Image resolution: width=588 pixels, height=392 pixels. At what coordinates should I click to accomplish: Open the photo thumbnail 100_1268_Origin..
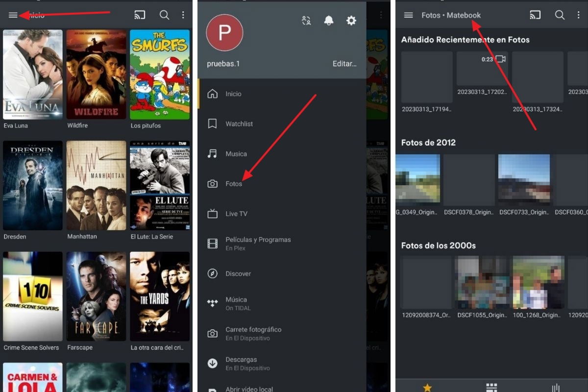538,282
